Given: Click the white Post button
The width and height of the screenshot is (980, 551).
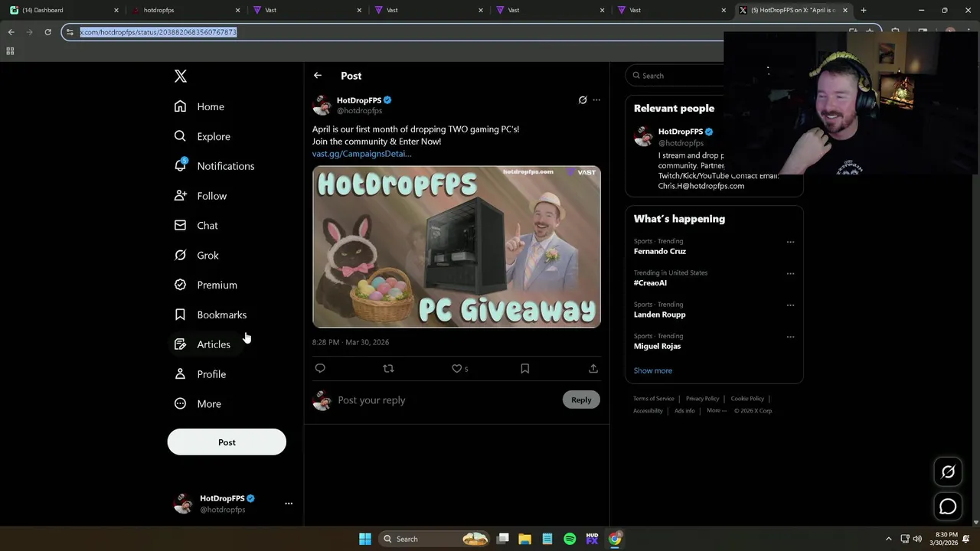Looking at the screenshot, I should point(227,442).
